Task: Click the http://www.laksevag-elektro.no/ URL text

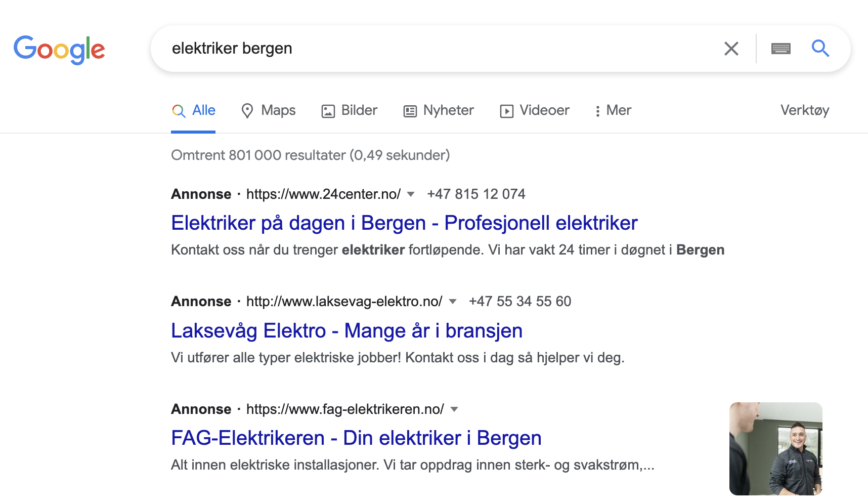Action: 344,302
